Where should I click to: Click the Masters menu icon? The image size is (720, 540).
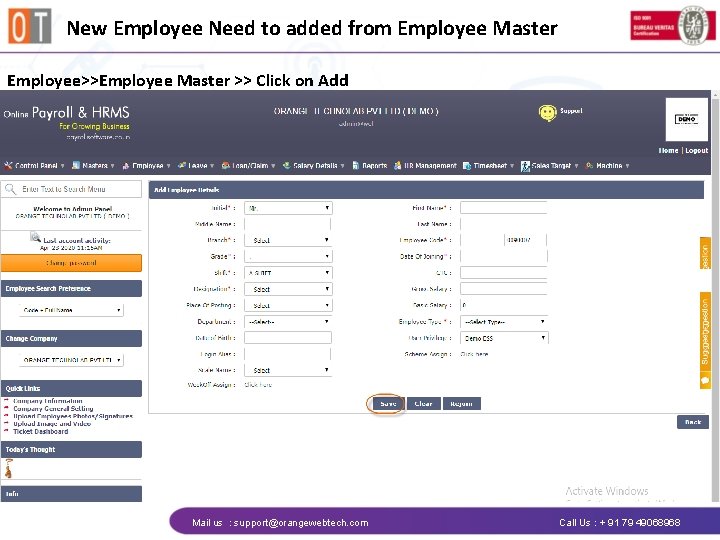pos(76,165)
